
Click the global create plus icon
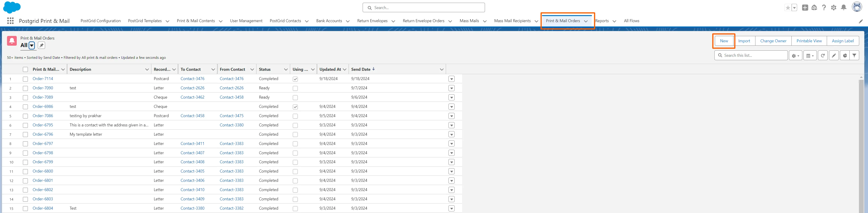pos(805,7)
